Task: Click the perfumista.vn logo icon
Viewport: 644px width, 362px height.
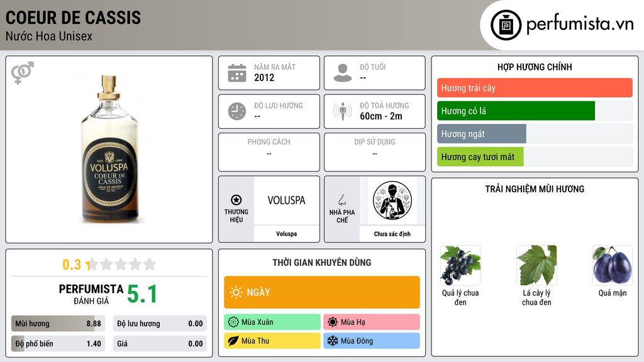Action: (506, 25)
